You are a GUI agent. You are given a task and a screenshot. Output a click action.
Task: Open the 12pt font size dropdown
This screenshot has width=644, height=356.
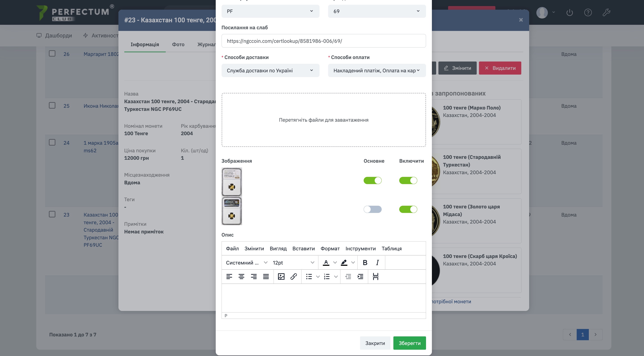click(293, 262)
